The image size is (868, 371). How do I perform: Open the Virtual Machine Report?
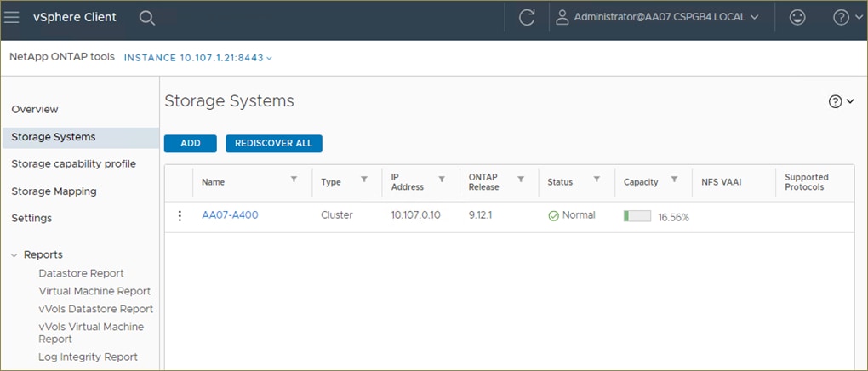(x=94, y=291)
